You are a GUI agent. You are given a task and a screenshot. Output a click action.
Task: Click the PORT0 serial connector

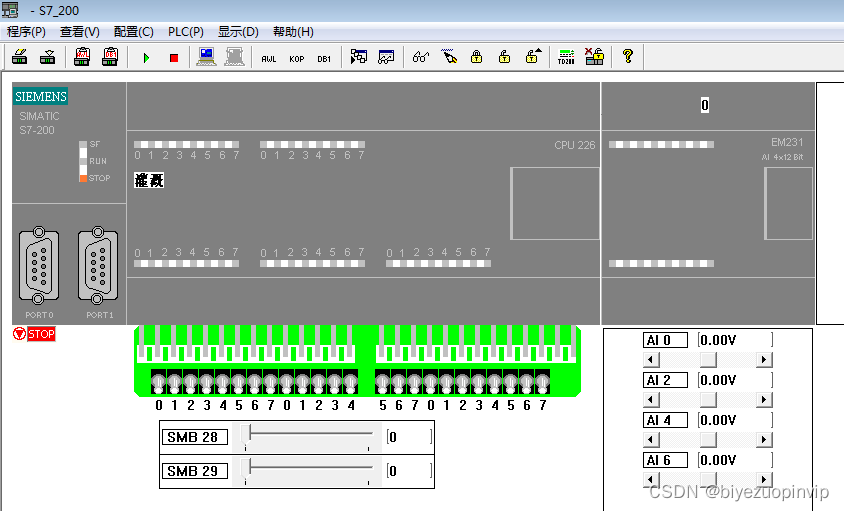pyautogui.click(x=39, y=265)
